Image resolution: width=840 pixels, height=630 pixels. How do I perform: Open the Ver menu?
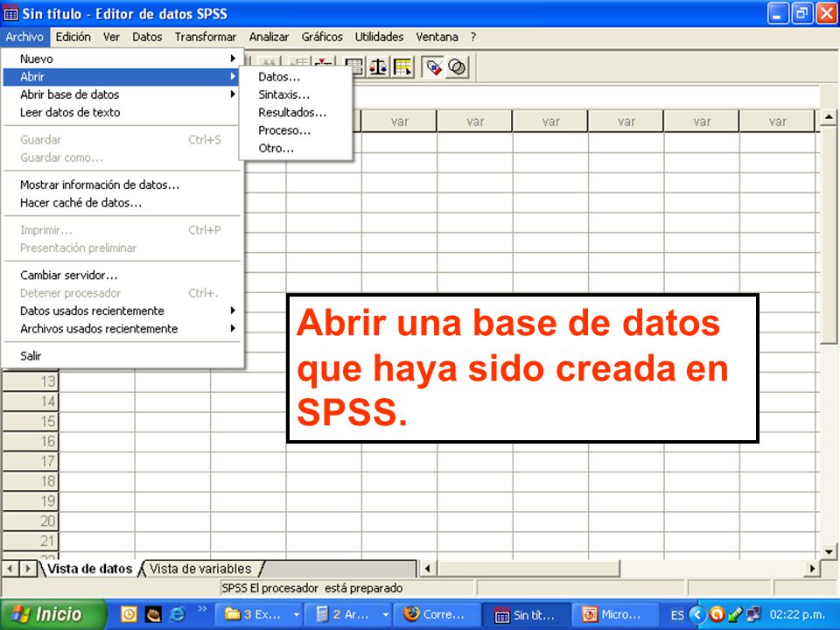[111, 37]
